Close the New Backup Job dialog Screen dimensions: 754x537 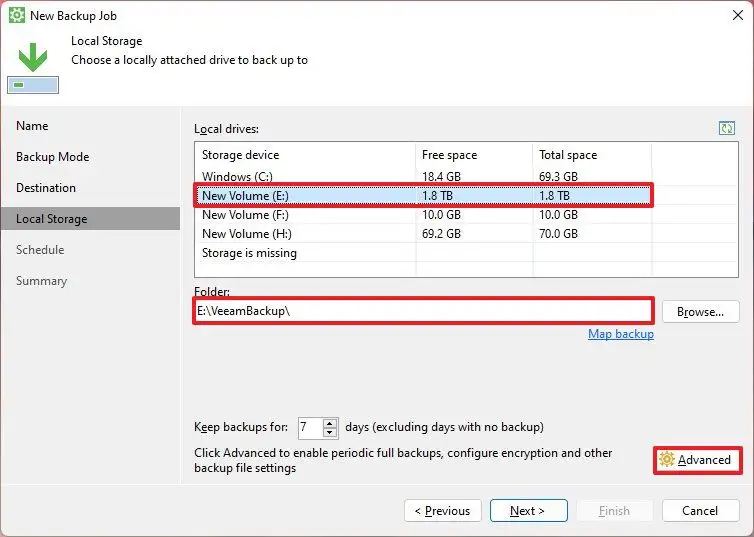tap(738, 15)
